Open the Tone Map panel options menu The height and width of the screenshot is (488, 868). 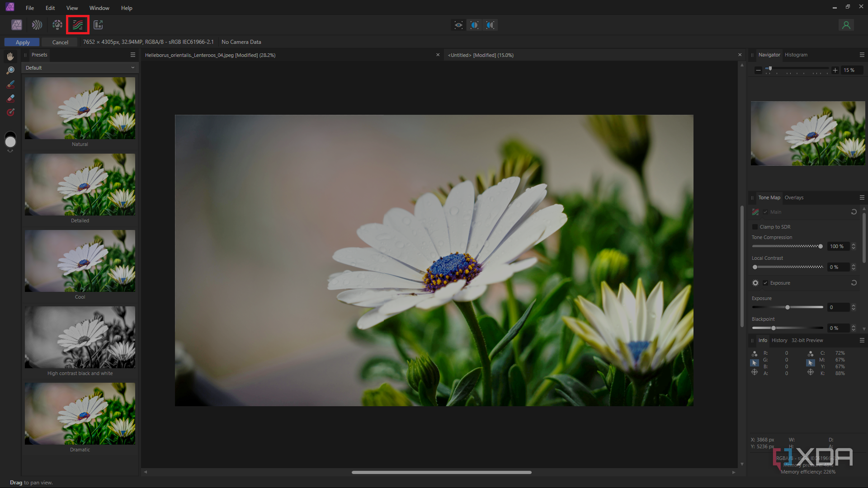pyautogui.click(x=862, y=197)
